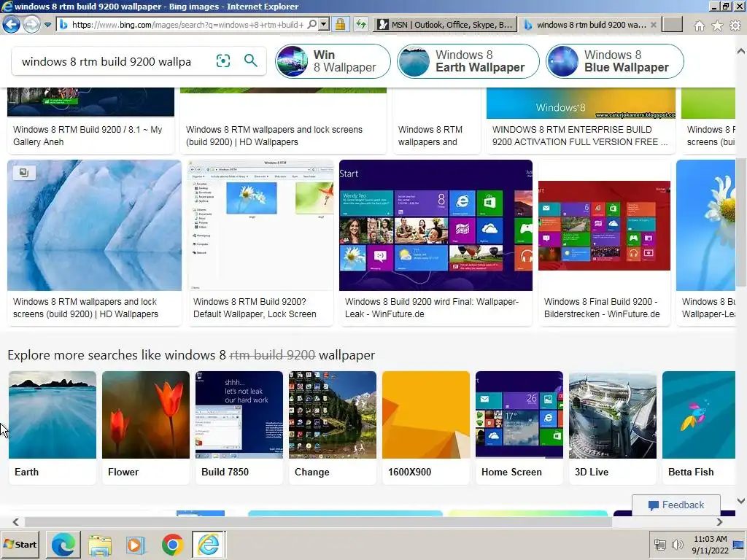
Task: Open Windows 8 RTM Build 9200? Default Wallpaper link
Action: pos(255,308)
